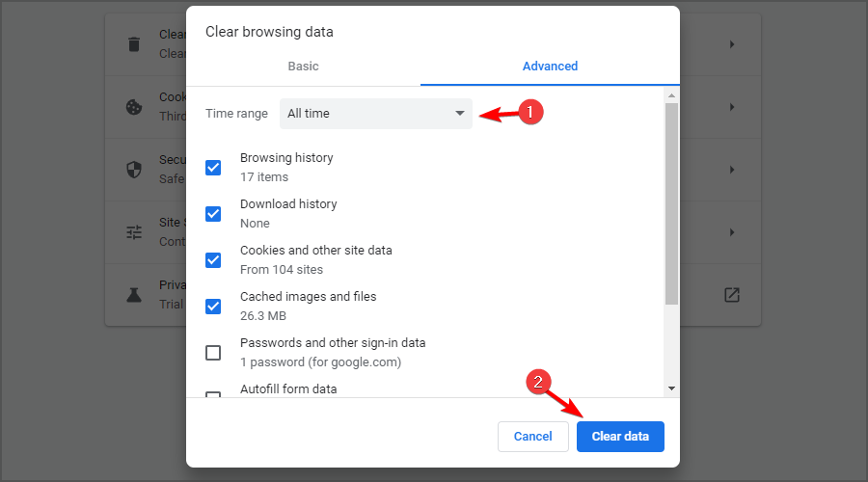Image resolution: width=868 pixels, height=482 pixels.
Task: Expand the Cookies row chevron arrow
Action: pos(732,107)
